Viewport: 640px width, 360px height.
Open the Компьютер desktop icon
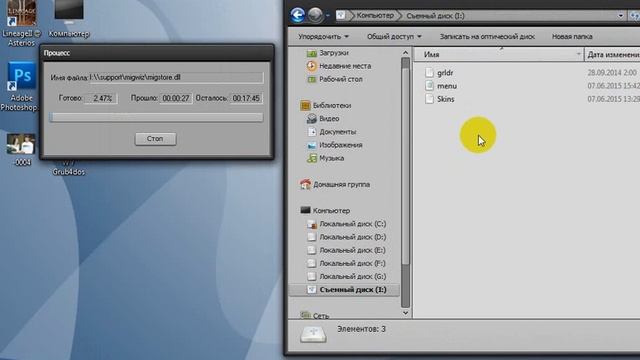[69, 20]
